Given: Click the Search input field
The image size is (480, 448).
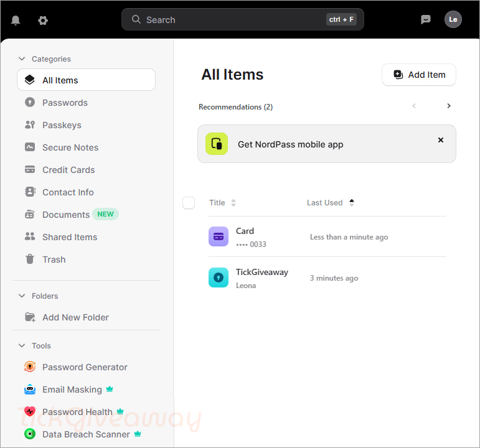Looking at the screenshot, I should point(242,19).
